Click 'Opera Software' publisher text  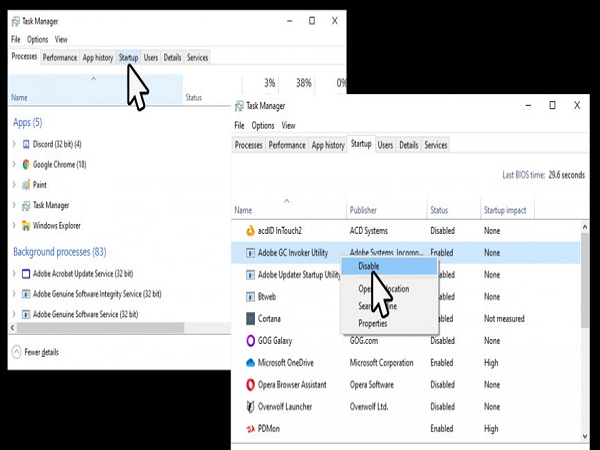pos(372,385)
